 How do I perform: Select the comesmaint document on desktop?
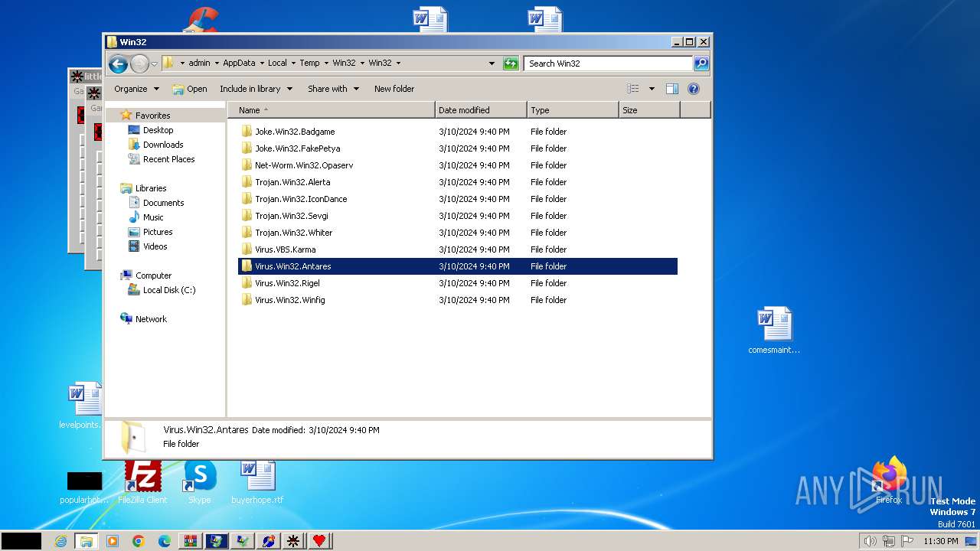pos(774,331)
